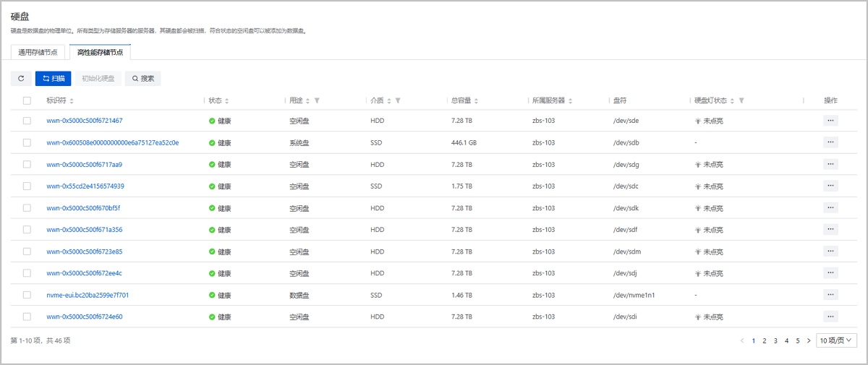Click the 未点亮 light icon in /dev/sdj row
Image resolution: width=868 pixels, height=365 pixels.
[x=698, y=273]
